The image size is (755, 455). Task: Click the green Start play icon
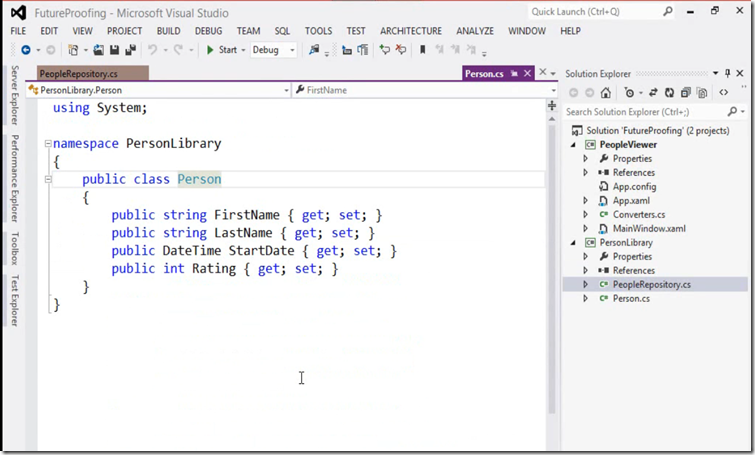pos(209,50)
